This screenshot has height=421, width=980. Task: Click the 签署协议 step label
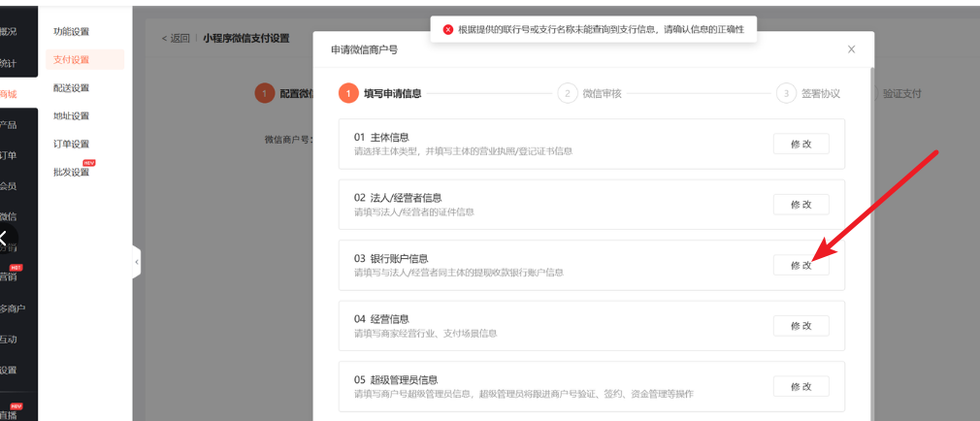click(821, 94)
